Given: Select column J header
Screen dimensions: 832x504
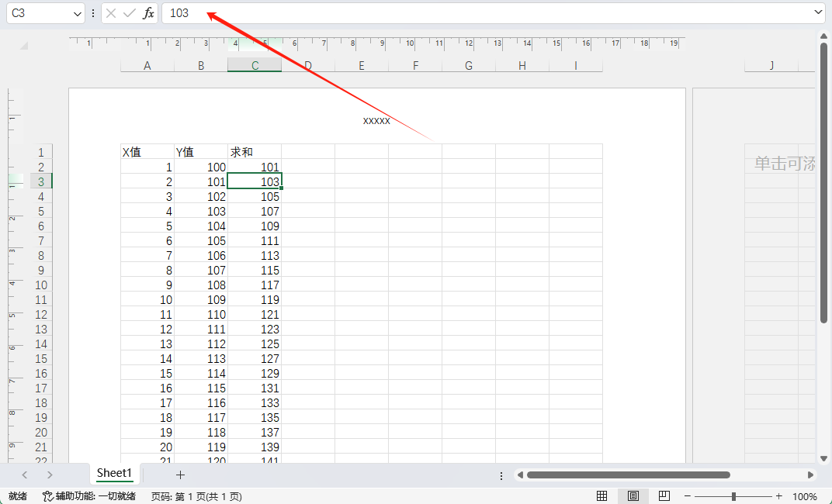Looking at the screenshot, I should [771, 65].
